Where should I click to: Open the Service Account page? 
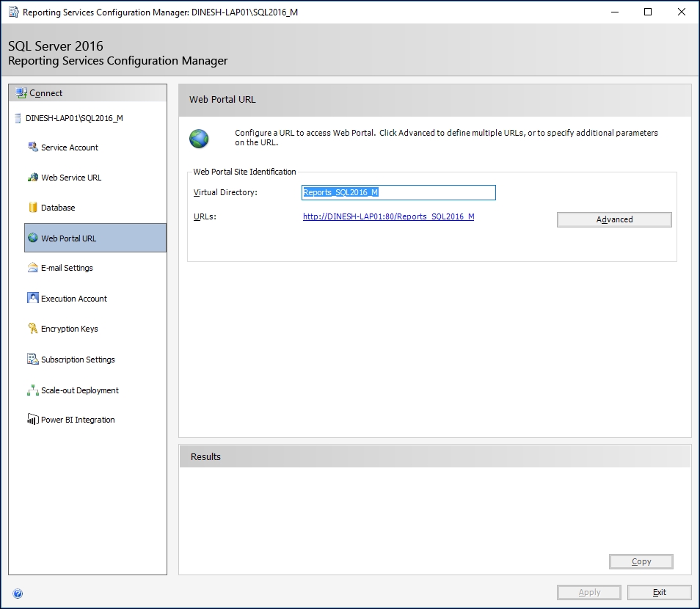pos(69,147)
